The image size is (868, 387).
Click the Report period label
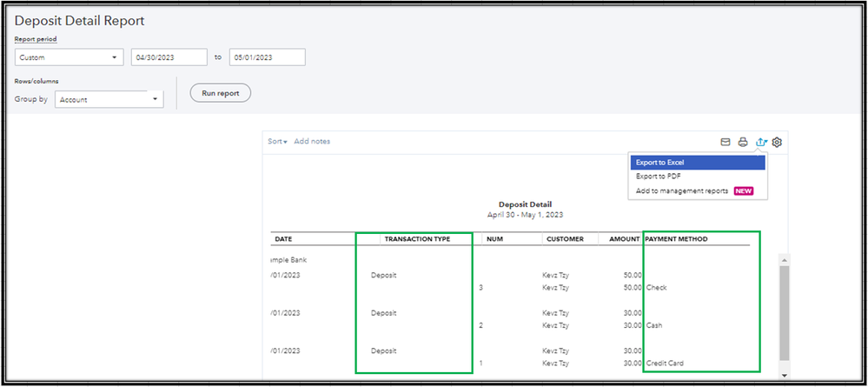pos(36,39)
